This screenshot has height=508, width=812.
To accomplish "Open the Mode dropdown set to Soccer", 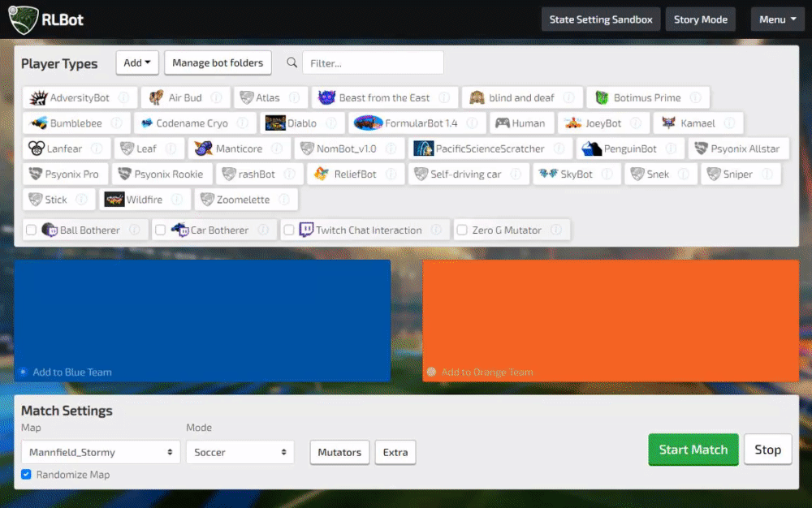I will pyautogui.click(x=240, y=452).
